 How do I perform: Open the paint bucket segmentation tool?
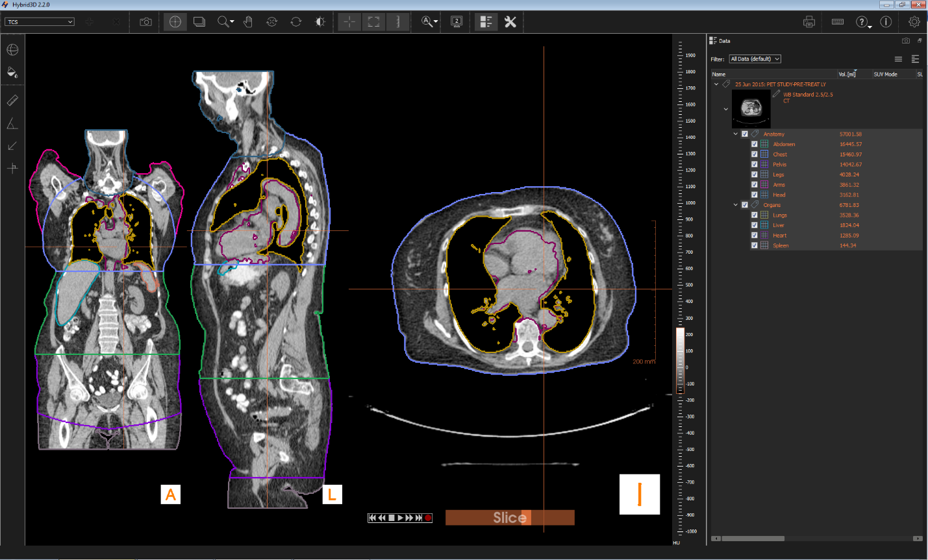12,72
